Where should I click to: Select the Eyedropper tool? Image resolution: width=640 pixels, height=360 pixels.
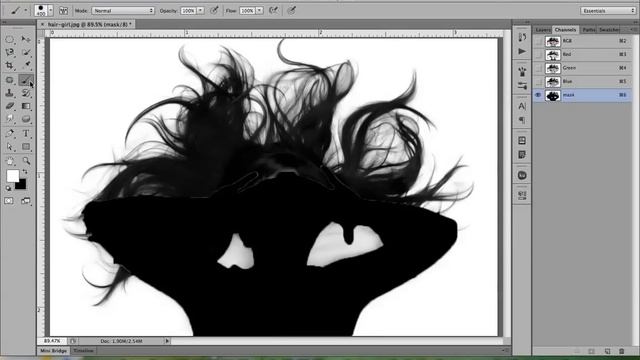[x=26, y=65]
